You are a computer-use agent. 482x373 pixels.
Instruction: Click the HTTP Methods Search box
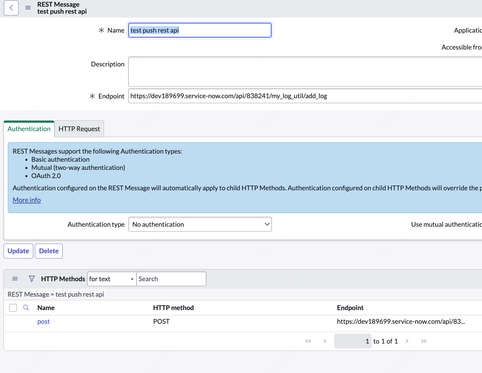tap(171, 279)
